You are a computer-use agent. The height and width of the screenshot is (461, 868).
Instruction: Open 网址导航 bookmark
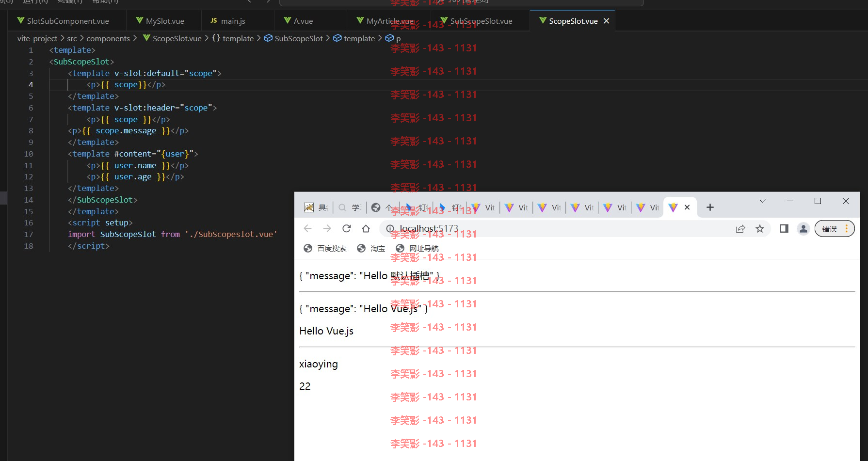[417, 248]
